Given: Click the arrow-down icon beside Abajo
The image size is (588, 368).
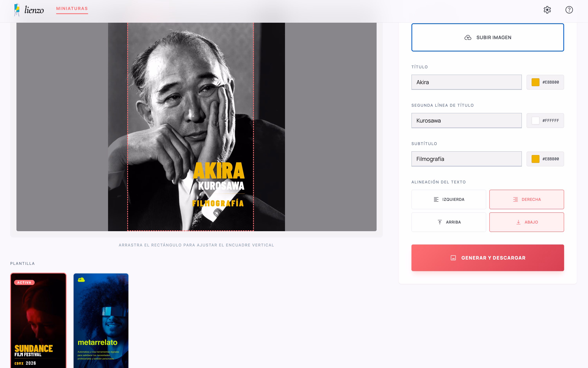Looking at the screenshot, I should pos(518,222).
